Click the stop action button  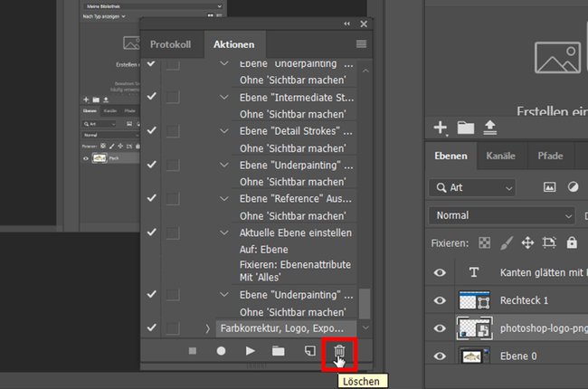pyautogui.click(x=192, y=351)
